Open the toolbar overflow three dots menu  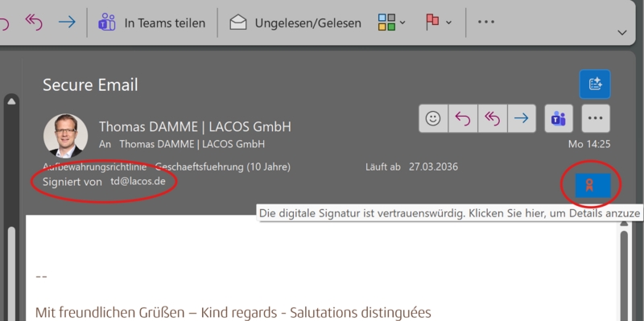point(486,23)
